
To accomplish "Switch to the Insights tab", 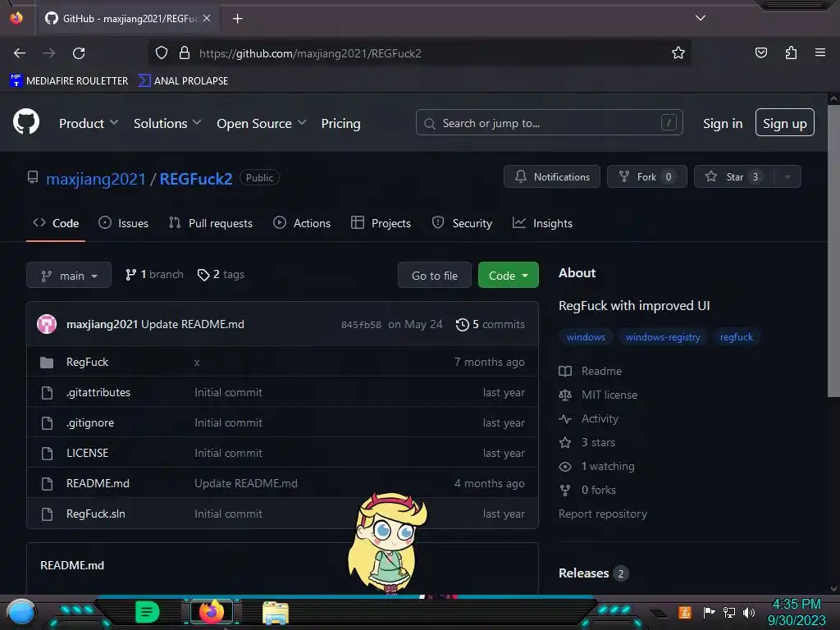I will (x=542, y=223).
